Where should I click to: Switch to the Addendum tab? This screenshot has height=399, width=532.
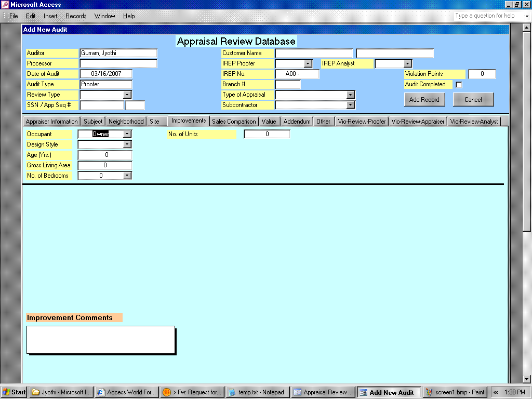[x=297, y=122]
